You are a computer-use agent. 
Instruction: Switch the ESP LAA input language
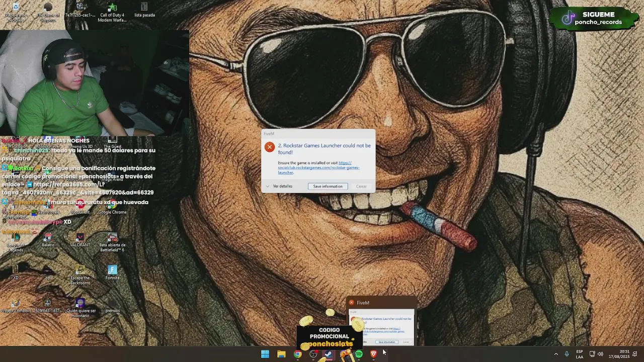coord(580,354)
